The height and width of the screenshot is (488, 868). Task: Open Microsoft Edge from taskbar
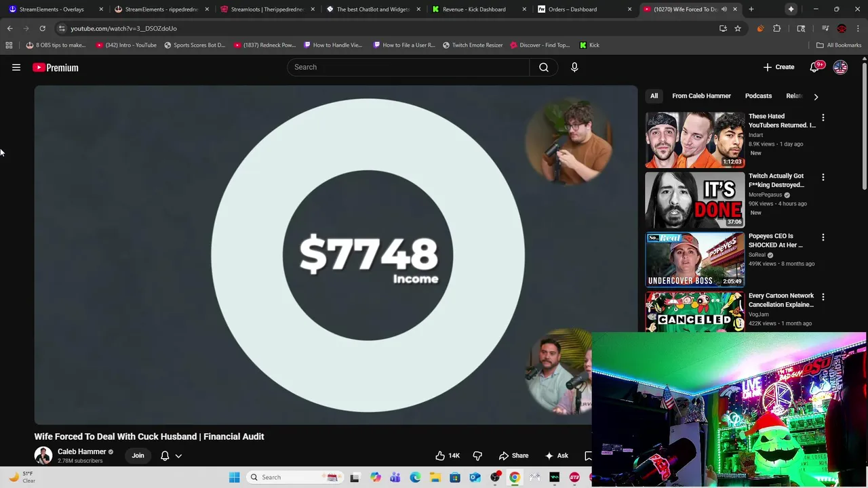(x=415, y=477)
